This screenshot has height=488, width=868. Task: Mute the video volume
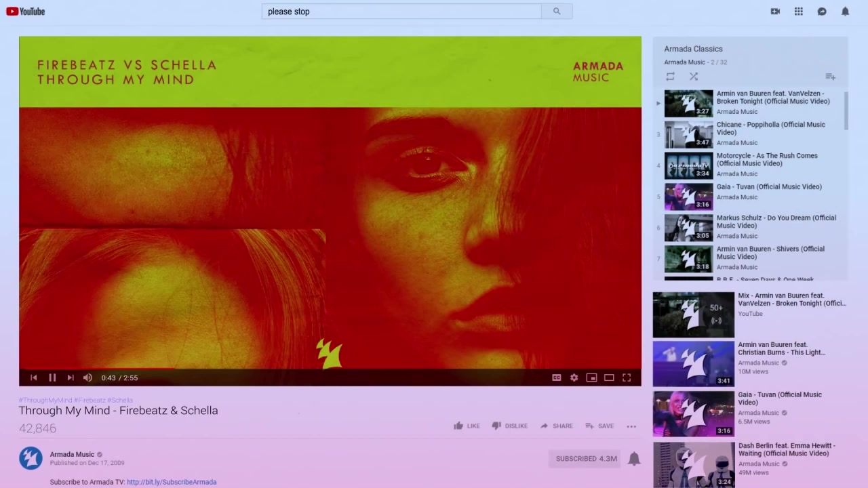tap(87, 378)
